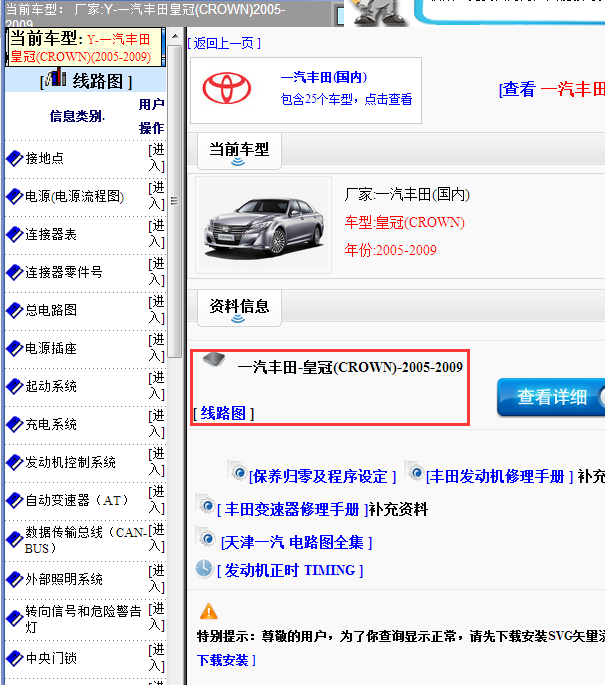The width and height of the screenshot is (605, 685).
Task: Click 一汽丰田-皇冠(CROWN)-2005-2009 title text
Action: tap(350, 367)
